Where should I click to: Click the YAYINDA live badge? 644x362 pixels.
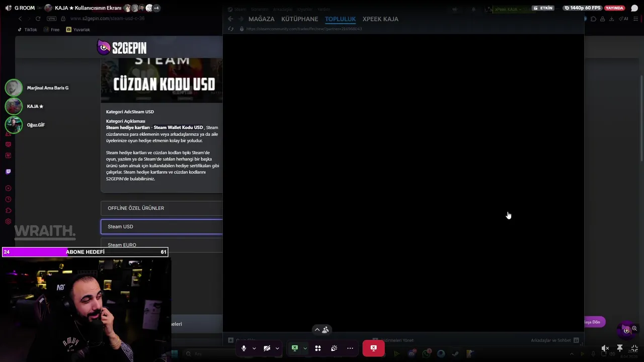tap(614, 8)
